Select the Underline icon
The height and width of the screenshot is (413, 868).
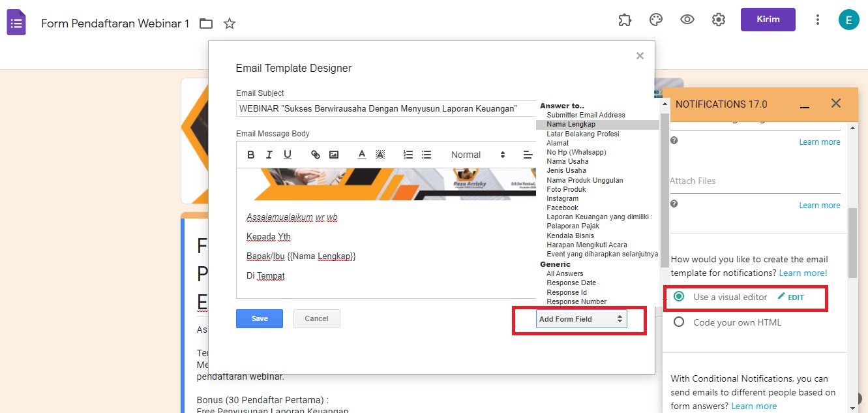click(287, 155)
